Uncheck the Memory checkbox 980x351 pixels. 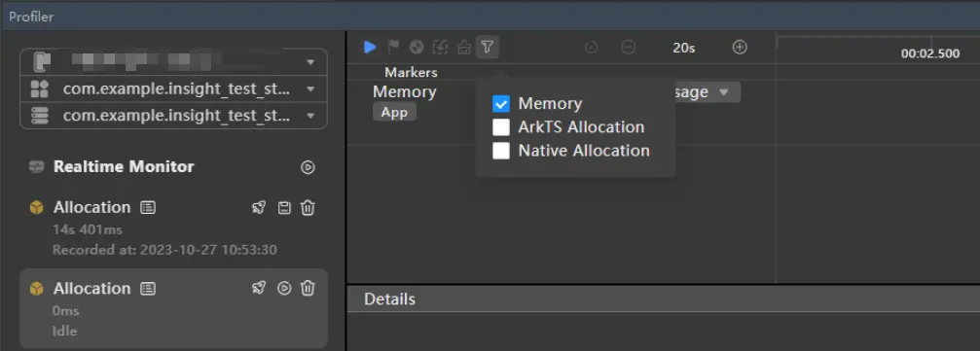click(501, 104)
